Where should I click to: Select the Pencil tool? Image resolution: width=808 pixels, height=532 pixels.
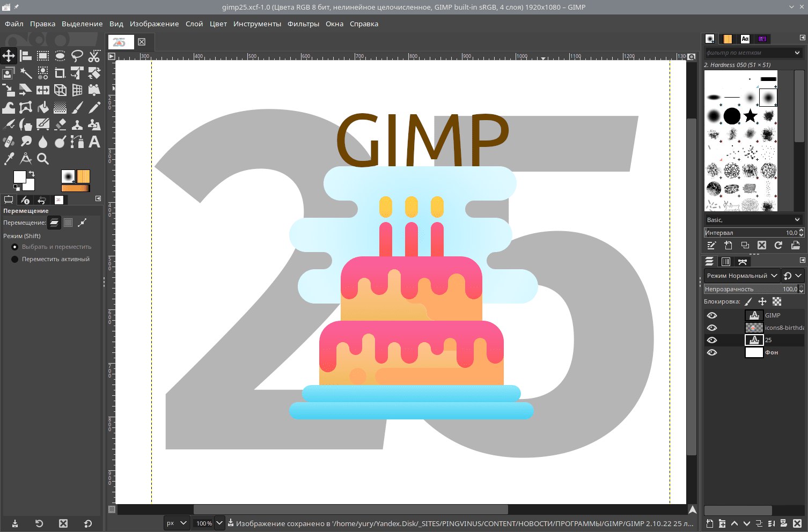[94, 107]
